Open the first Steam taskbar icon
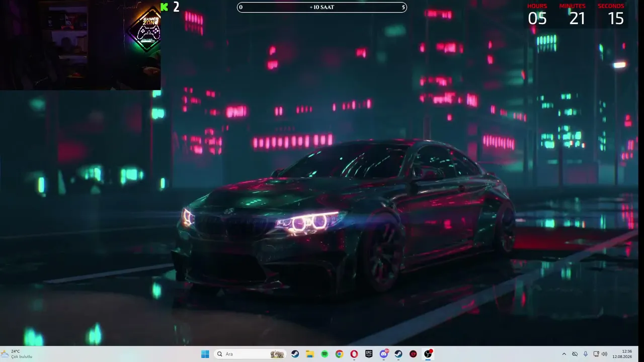This screenshot has width=644, height=362. (295, 354)
